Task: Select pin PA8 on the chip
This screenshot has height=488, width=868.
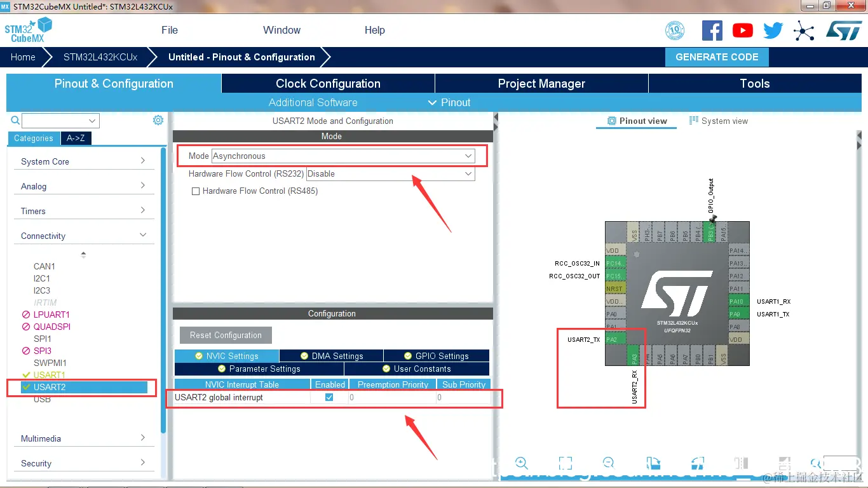Action: click(x=738, y=327)
